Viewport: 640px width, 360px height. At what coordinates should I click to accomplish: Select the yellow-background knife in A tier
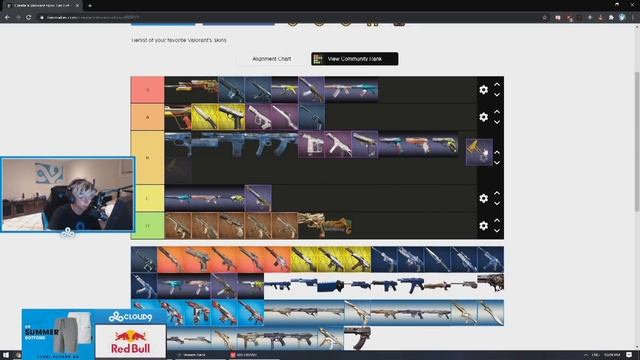204,117
